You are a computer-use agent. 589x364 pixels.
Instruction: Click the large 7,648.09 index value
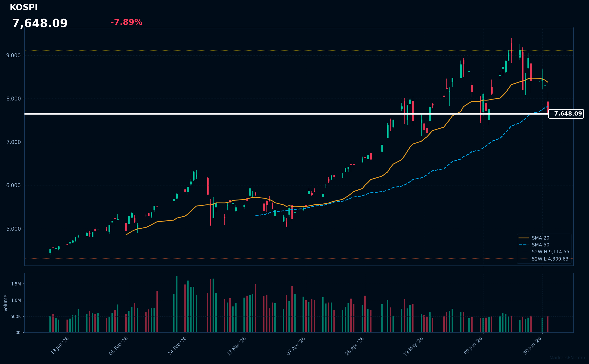click(40, 23)
